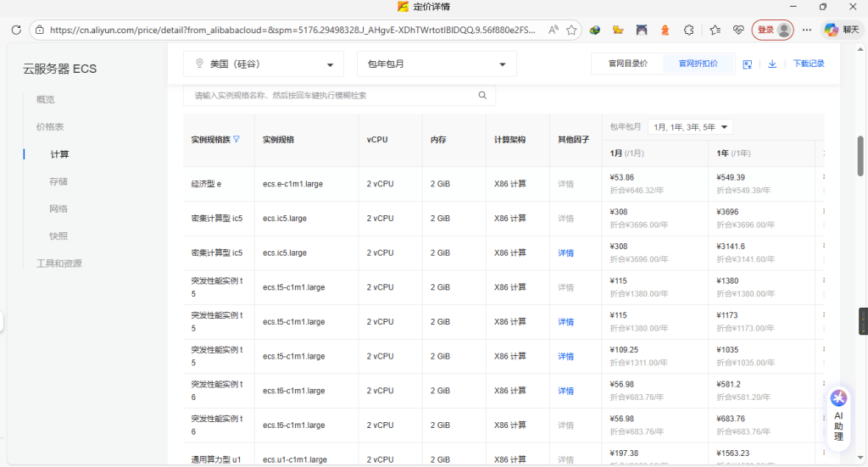Open the 1月, 1年, 3年, 5年 duration dropdown

click(690, 127)
